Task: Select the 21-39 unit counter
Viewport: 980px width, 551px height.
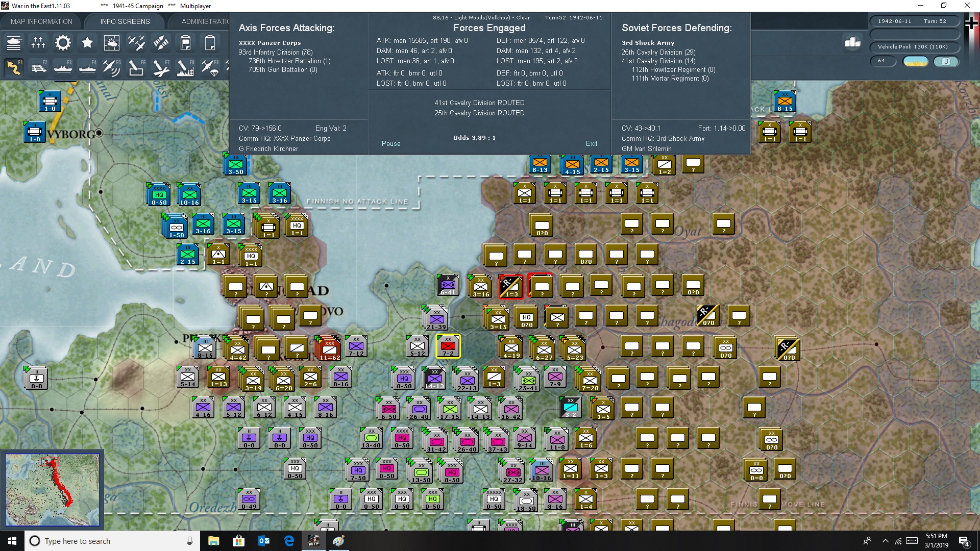Action: [x=436, y=318]
